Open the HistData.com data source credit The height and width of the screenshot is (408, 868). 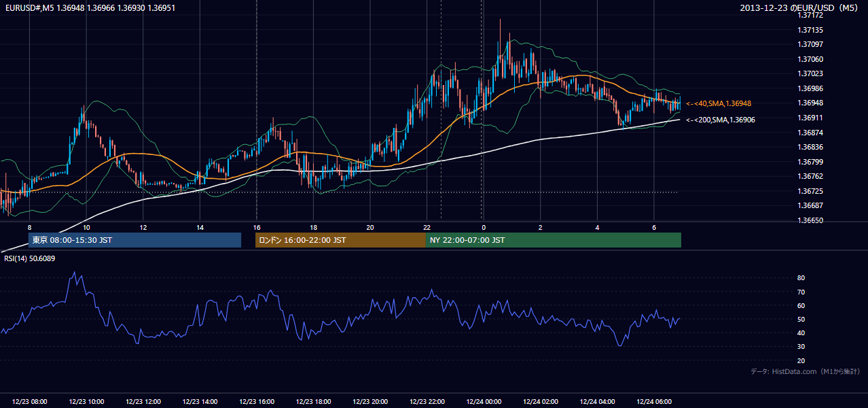(806, 371)
